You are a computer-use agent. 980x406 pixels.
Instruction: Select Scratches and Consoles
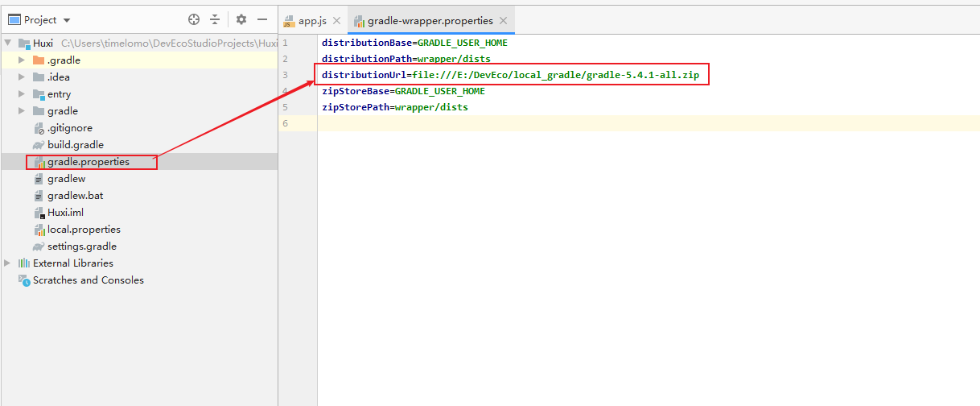(89, 280)
